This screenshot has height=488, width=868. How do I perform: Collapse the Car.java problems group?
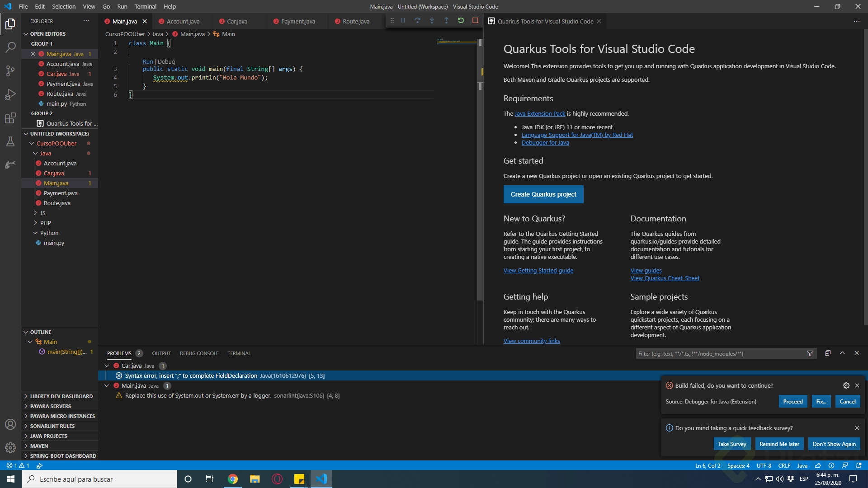107,366
